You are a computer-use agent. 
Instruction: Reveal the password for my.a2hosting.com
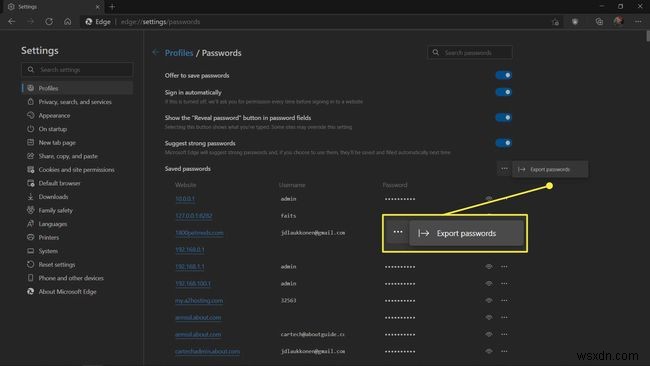point(489,301)
